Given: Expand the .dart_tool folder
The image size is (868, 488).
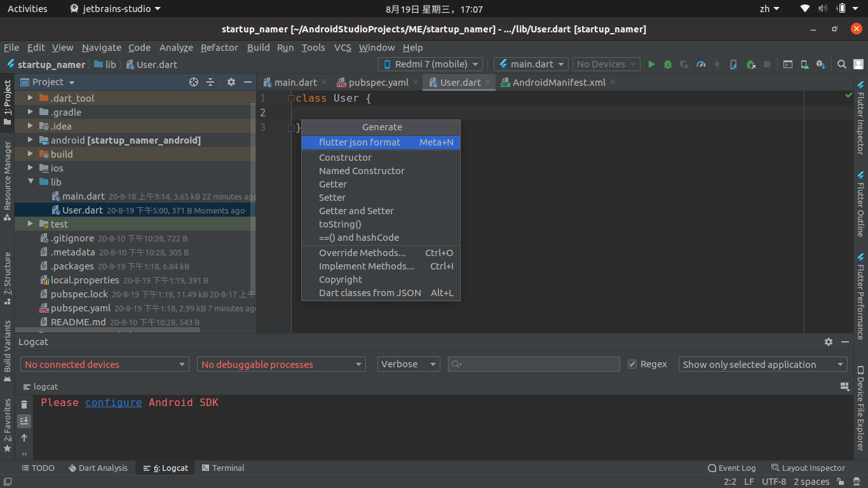Looking at the screenshot, I should pyautogui.click(x=30, y=98).
